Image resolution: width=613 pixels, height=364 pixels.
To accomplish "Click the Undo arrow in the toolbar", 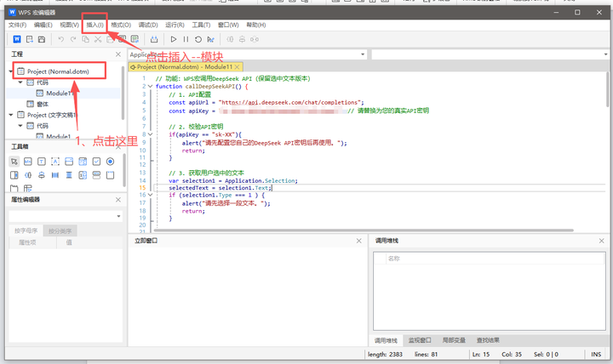I will pyautogui.click(x=60, y=39).
